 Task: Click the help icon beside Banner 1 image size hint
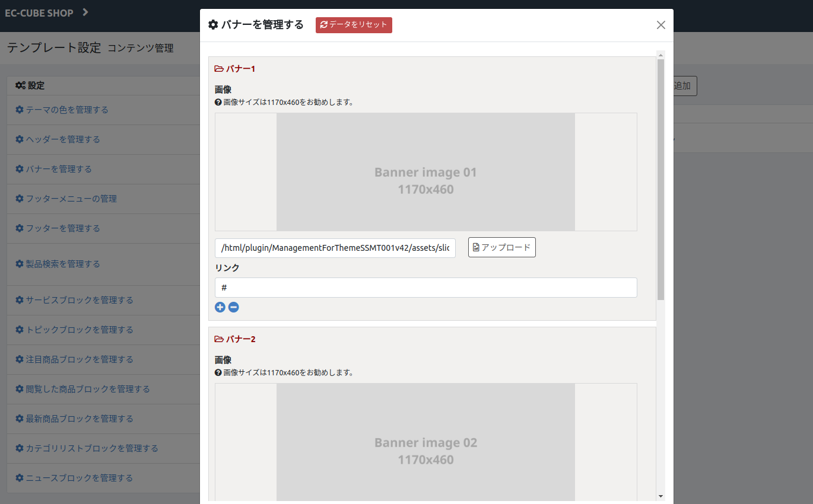[x=218, y=102]
